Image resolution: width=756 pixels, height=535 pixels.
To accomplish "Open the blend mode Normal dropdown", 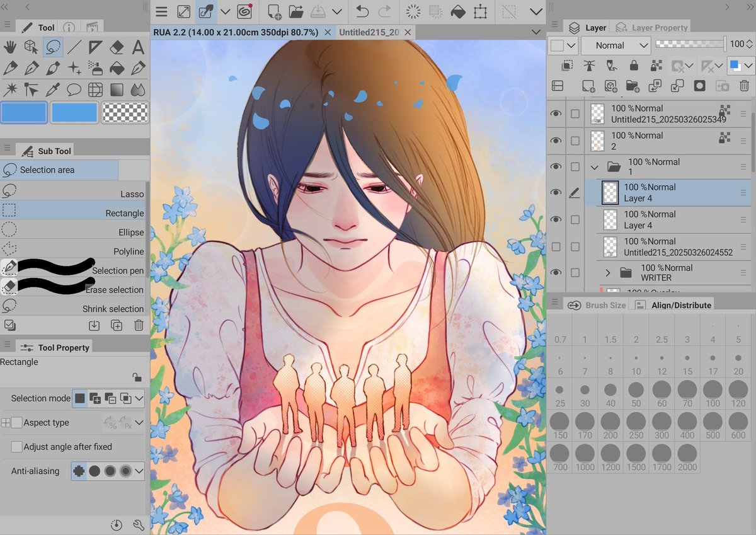I will [x=616, y=45].
